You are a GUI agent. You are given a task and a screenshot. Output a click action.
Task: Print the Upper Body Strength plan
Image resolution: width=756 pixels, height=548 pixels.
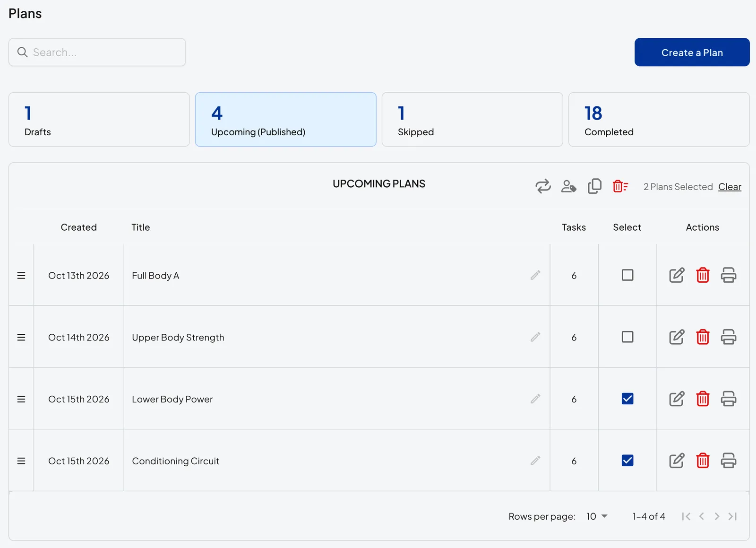coord(728,337)
